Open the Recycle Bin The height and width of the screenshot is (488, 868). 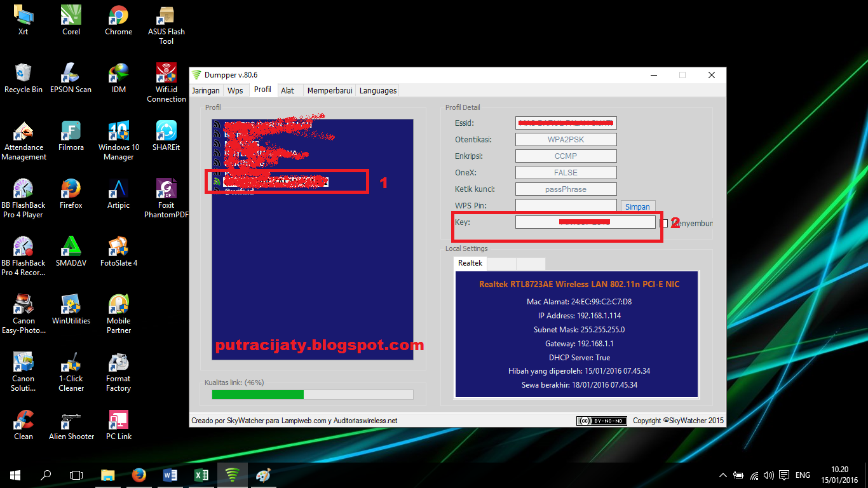pyautogui.click(x=24, y=78)
